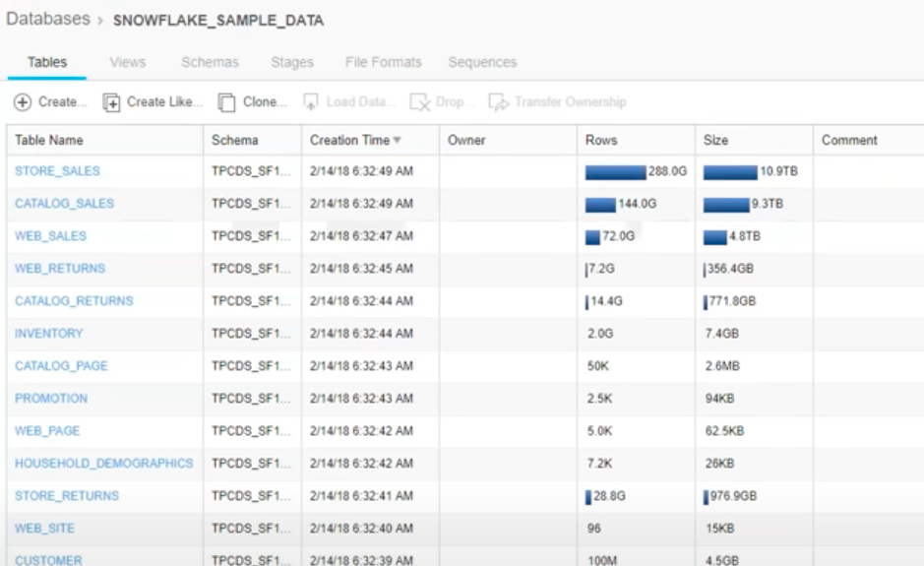Sort by Schema column header
This screenshot has height=566, width=924.
[234, 141]
